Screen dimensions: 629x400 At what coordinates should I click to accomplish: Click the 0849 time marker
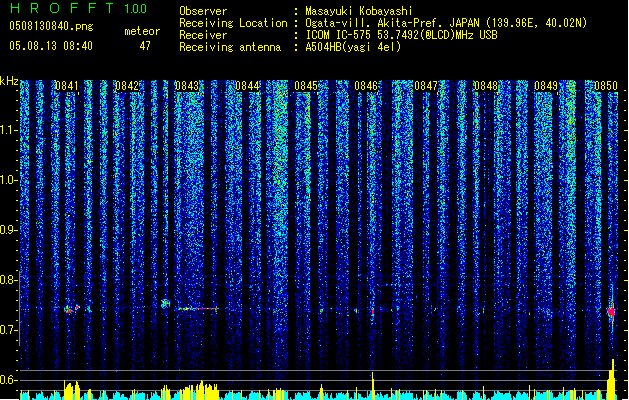pyautogui.click(x=546, y=86)
